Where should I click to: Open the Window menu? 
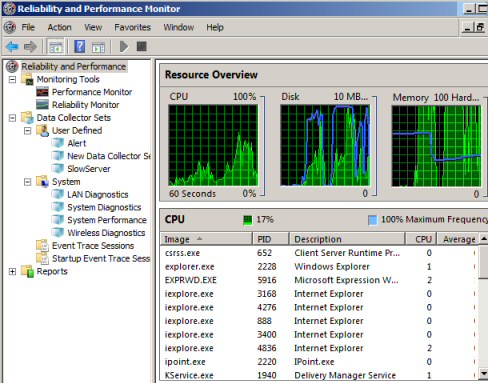[179, 27]
